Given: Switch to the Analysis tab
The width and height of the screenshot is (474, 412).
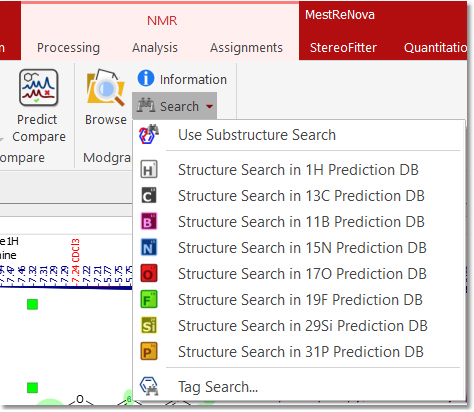Looking at the screenshot, I should point(155,48).
